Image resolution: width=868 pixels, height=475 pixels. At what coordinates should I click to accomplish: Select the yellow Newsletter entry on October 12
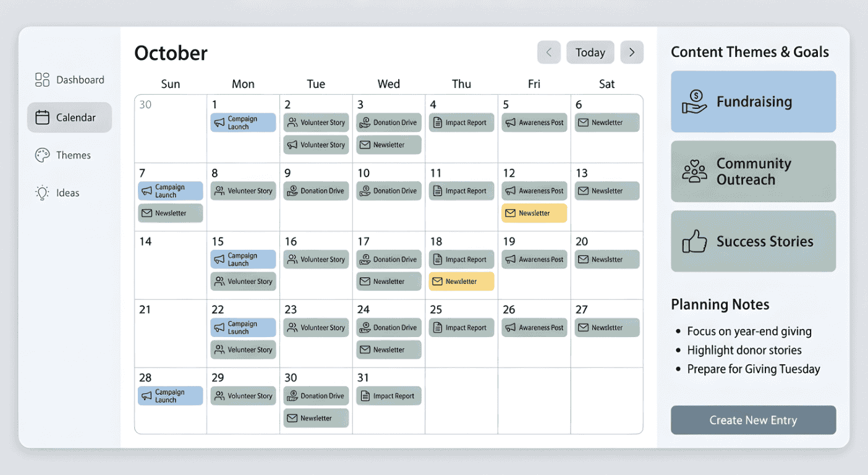(x=534, y=213)
